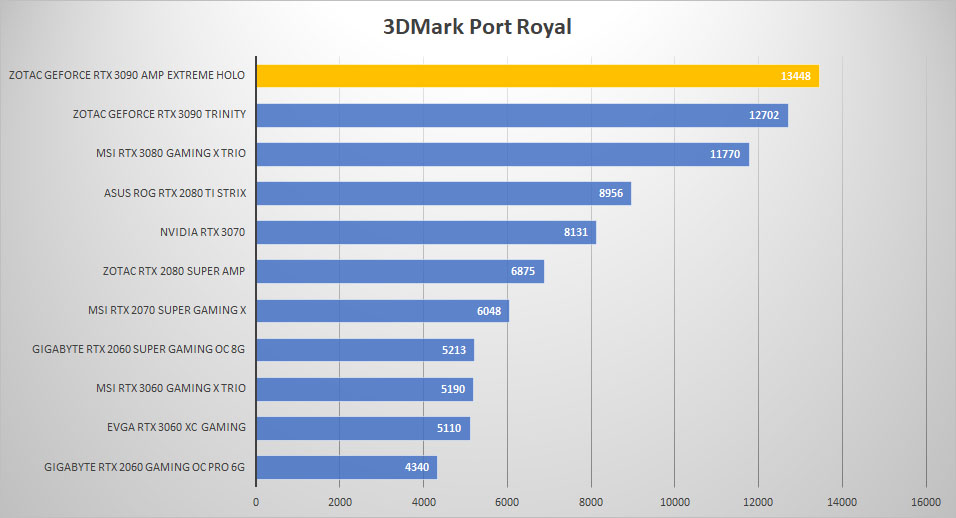Click the data value 5213
This screenshot has height=518, width=956.
(x=454, y=350)
